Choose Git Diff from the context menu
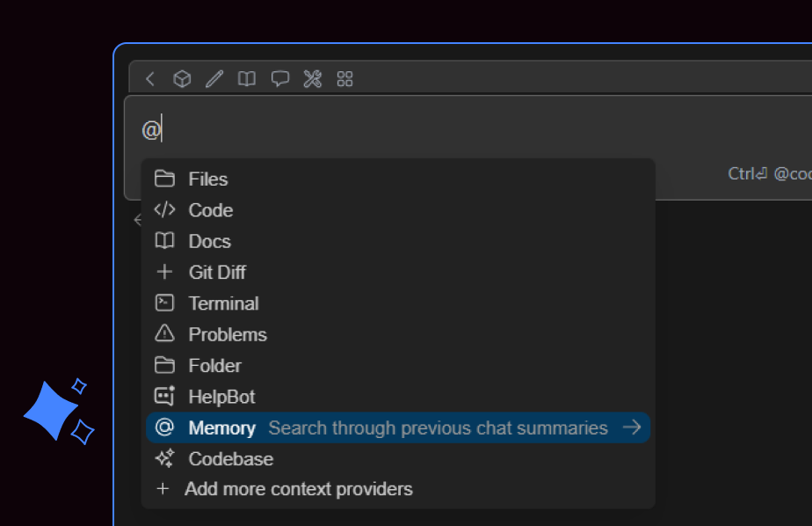The image size is (812, 526). [217, 272]
